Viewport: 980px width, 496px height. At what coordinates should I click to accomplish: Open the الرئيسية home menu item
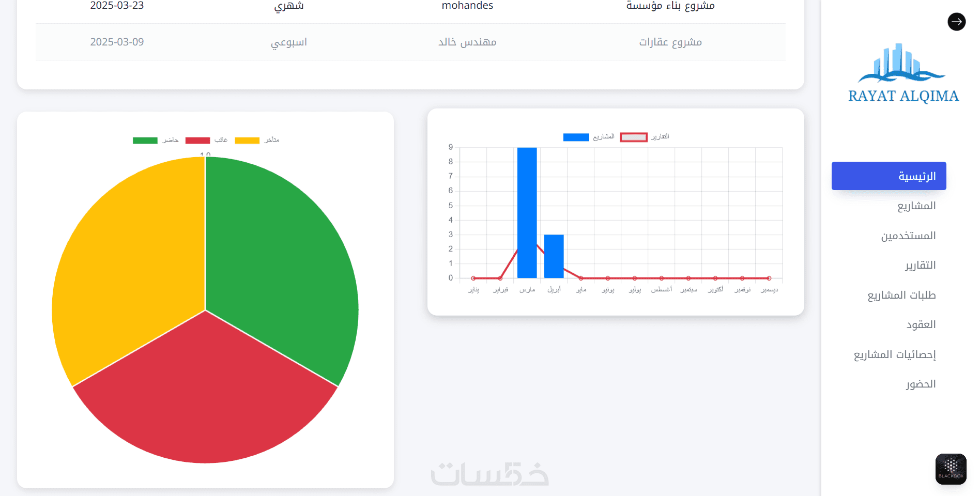(889, 176)
